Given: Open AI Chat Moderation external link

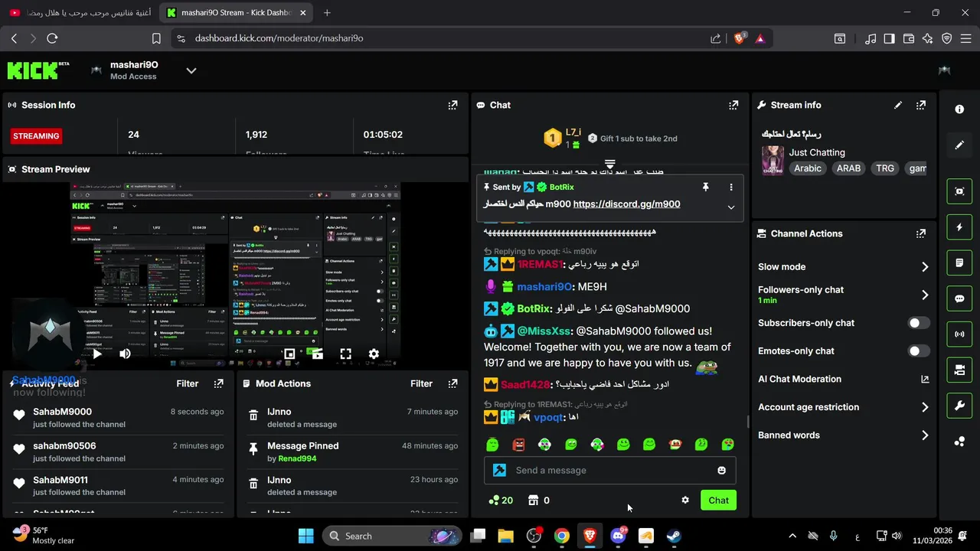Looking at the screenshot, I should (x=925, y=379).
